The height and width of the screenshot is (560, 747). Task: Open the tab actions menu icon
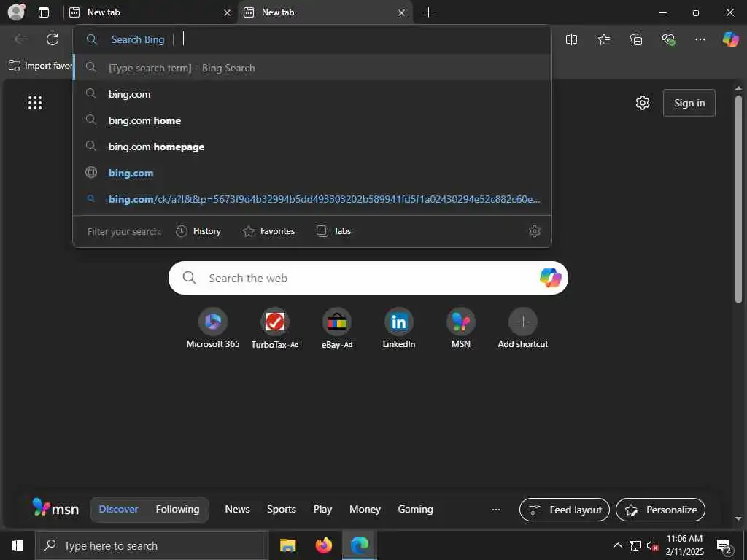click(x=44, y=12)
